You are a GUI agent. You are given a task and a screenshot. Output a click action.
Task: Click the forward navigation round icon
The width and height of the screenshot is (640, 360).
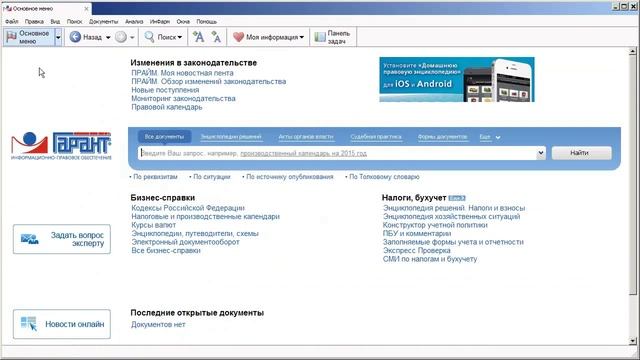[x=121, y=37]
